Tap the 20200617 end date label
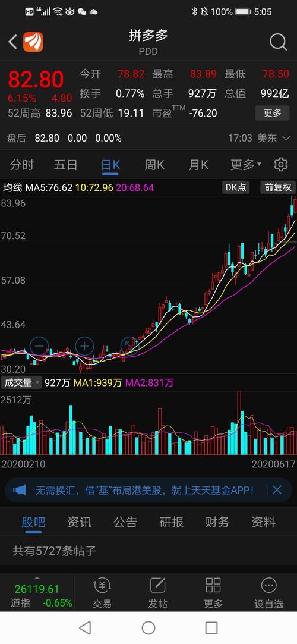This screenshot has height=644, width=297. (273, 464)
